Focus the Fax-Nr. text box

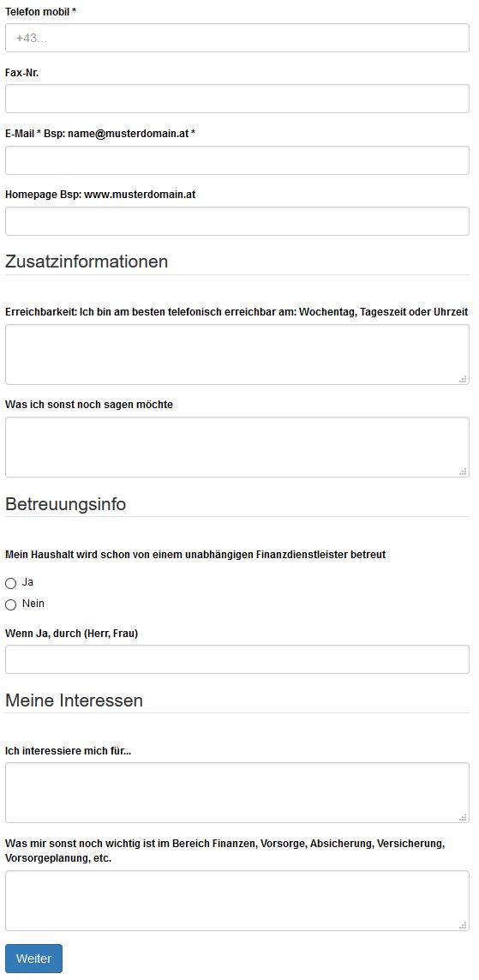click(237, 99)
